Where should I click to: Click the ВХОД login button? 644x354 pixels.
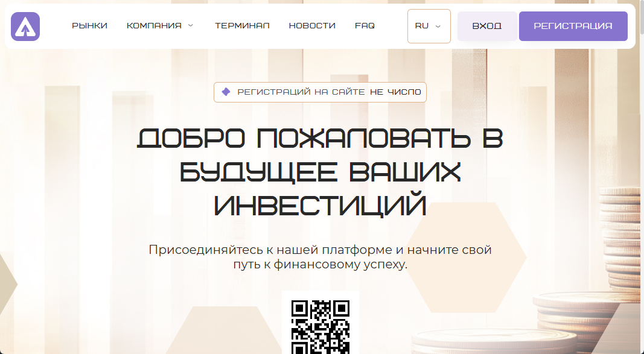[x=487, y=27]
